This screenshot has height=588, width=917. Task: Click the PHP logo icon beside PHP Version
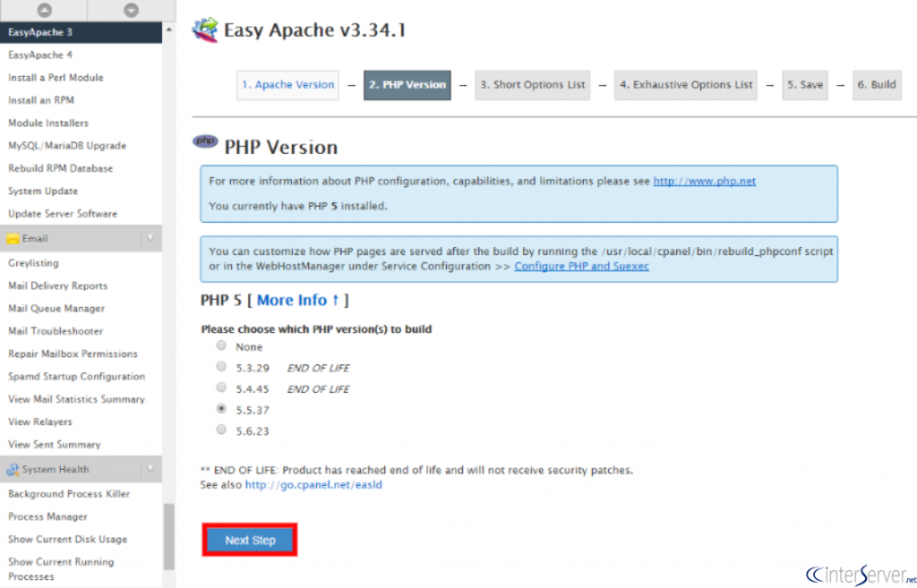205,141
